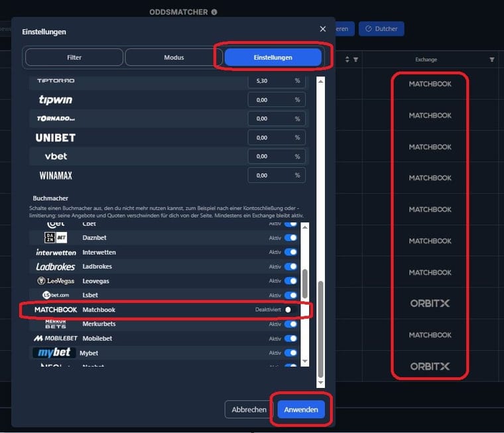Click the Exchange column filter icon

[492, 60]
